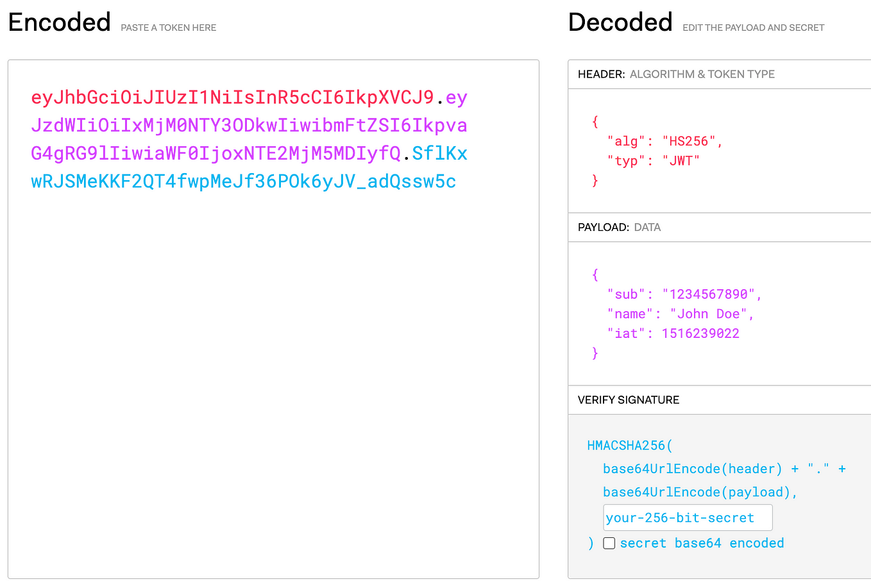The width and height of the screenshot is (871, 588).
Task: Click the Encoded heading
Action: click(x=60, y=22)
